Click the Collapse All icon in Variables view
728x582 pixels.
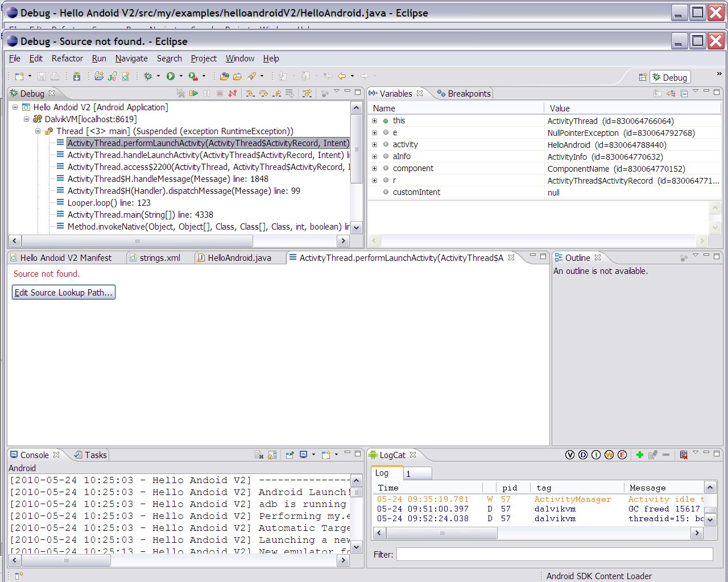(684, 93)
